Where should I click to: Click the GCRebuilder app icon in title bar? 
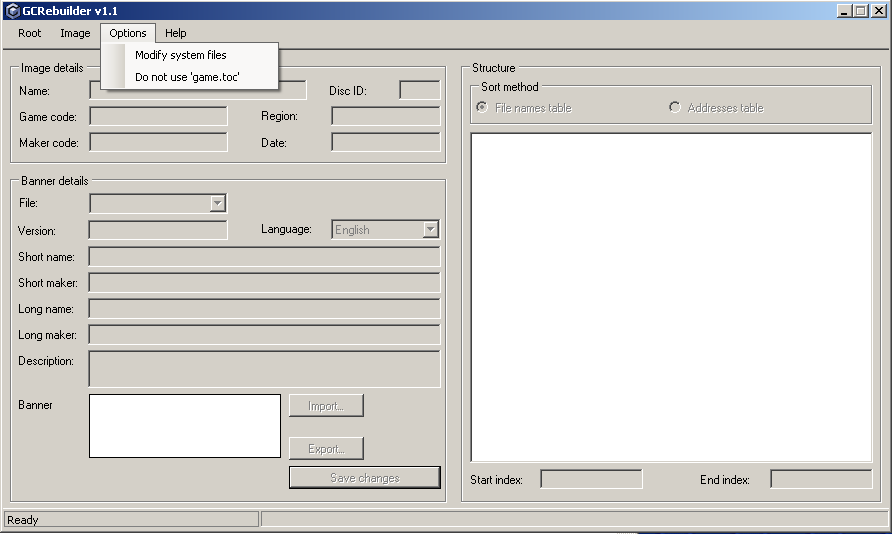(12, 10)
